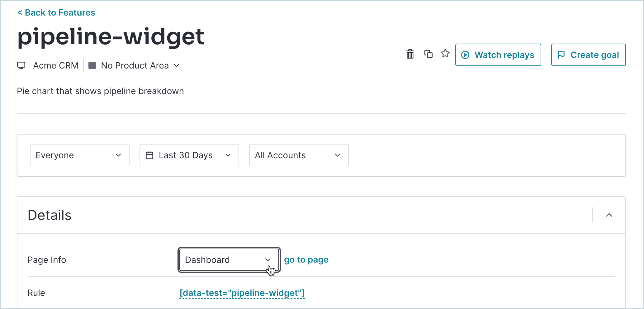The width and height of the screenshot is (644, 309).
Task: Go back to Features list
Action: coord(56,12)
